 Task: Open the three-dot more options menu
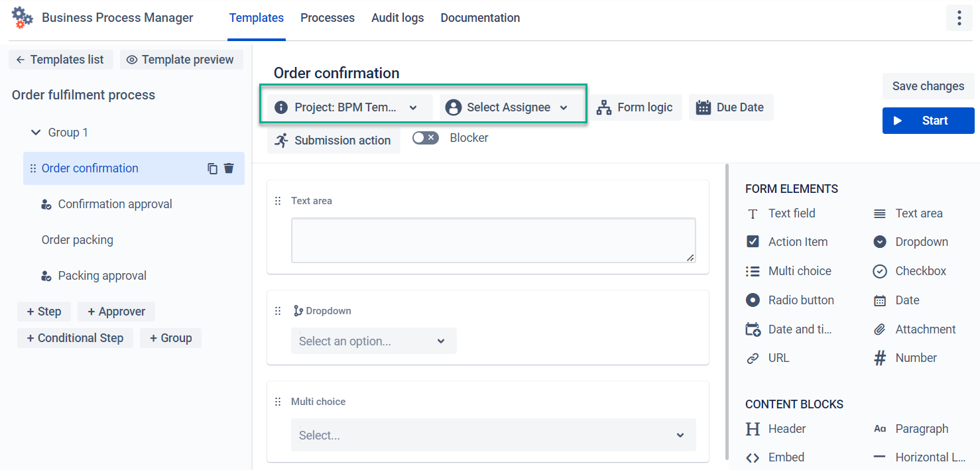(x=959, y=18)
